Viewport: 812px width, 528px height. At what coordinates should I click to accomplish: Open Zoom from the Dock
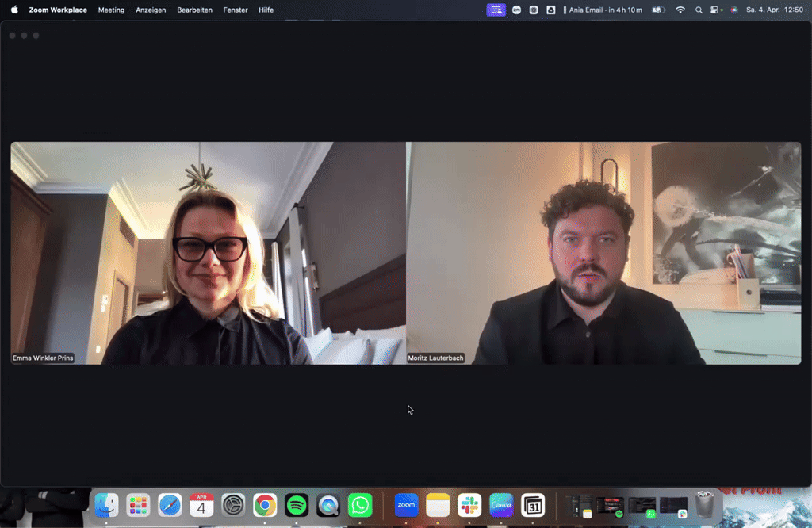406,505
